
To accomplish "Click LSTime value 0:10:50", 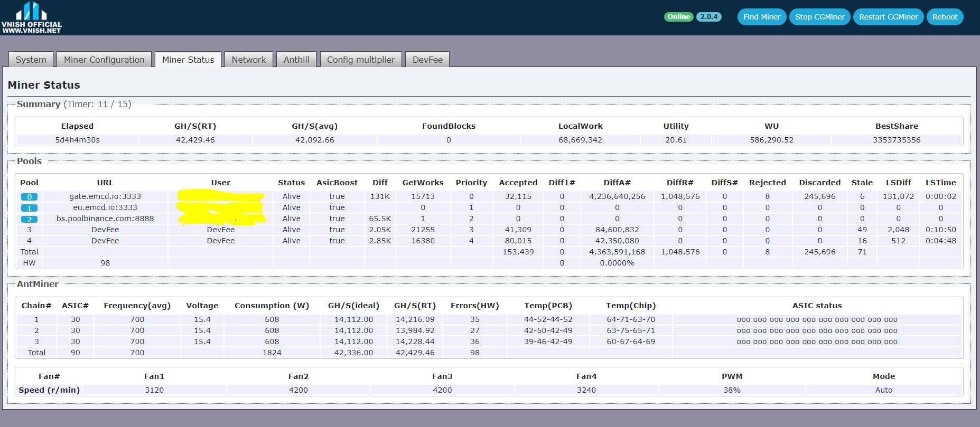I will [940, 230].
